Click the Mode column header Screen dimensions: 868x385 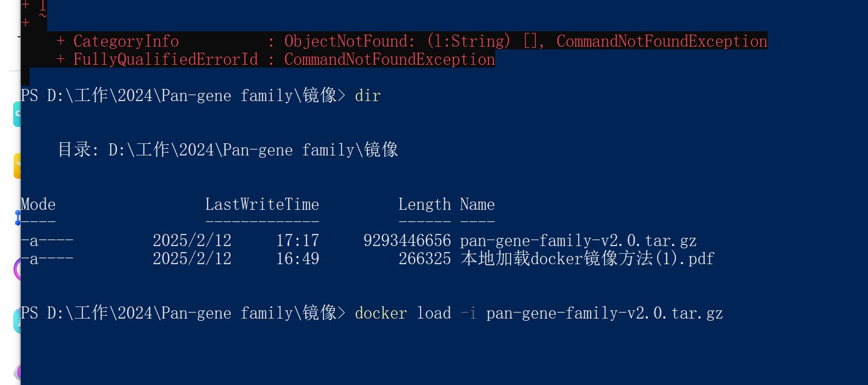point(38,205)
